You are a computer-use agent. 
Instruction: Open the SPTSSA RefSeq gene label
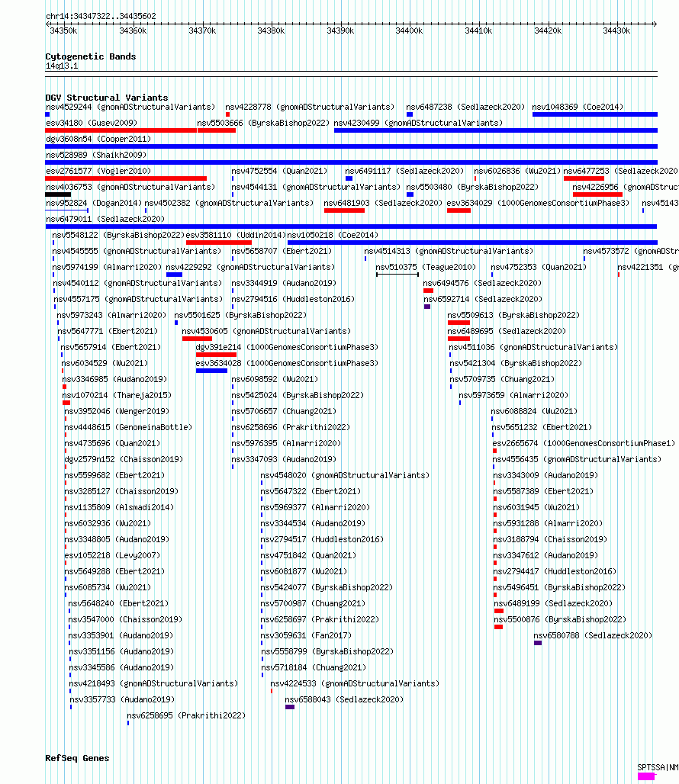point(658,767)
